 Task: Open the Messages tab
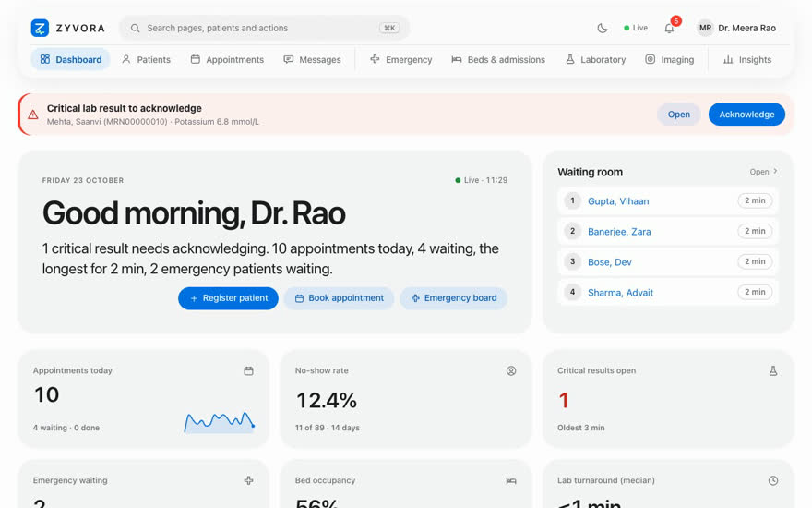coord(312,60)
